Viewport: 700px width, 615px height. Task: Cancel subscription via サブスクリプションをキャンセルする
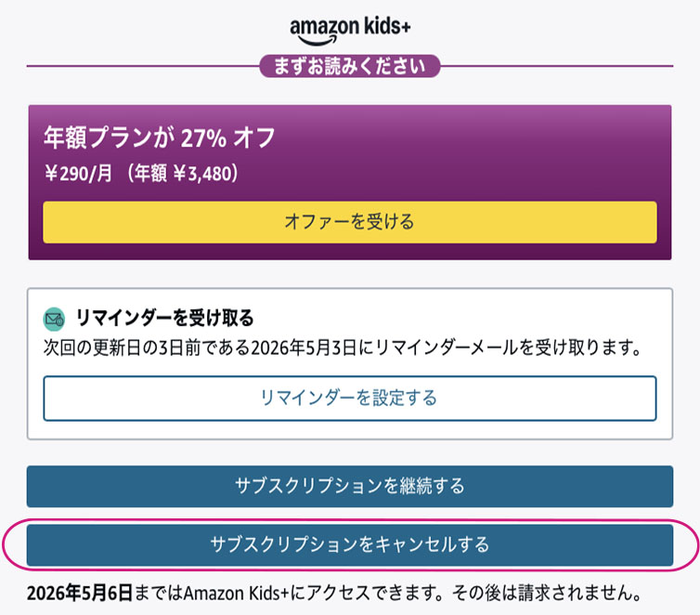pos(349,544)
